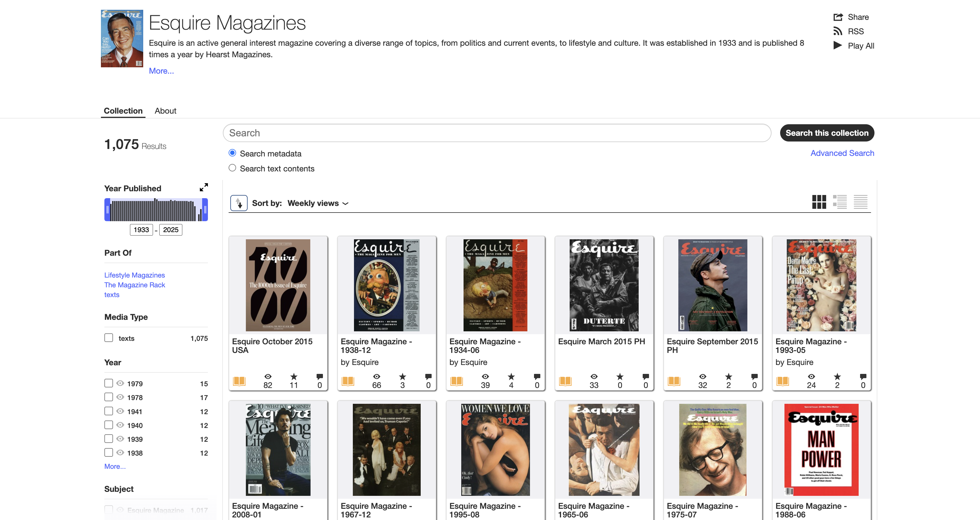The height and width of the screenshot is (520, 980).
Task: Open the Weekly views sort dropdown
Action: coord(318,203)
